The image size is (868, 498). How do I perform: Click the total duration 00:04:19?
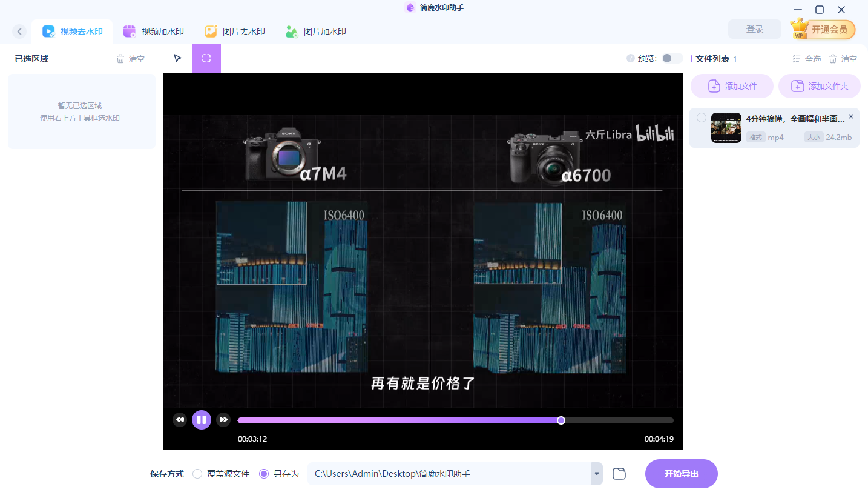[659, 439]
